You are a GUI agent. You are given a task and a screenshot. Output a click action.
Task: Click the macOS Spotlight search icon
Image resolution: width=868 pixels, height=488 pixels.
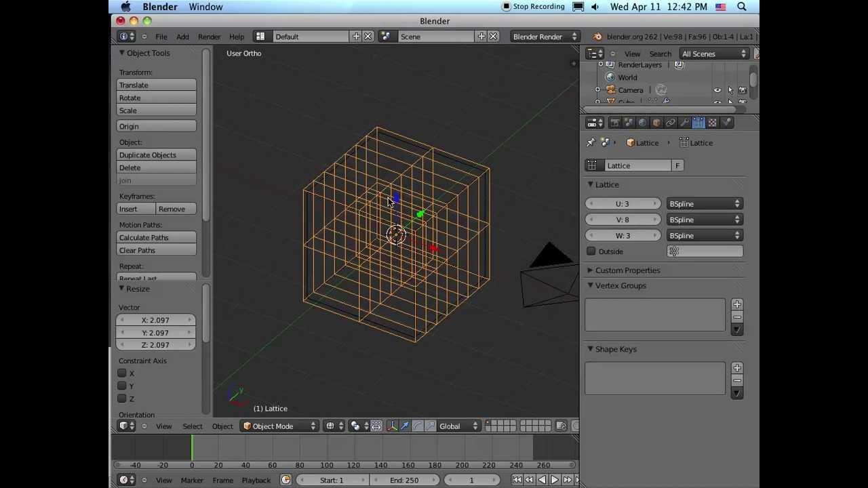click(x=742, y=7)
